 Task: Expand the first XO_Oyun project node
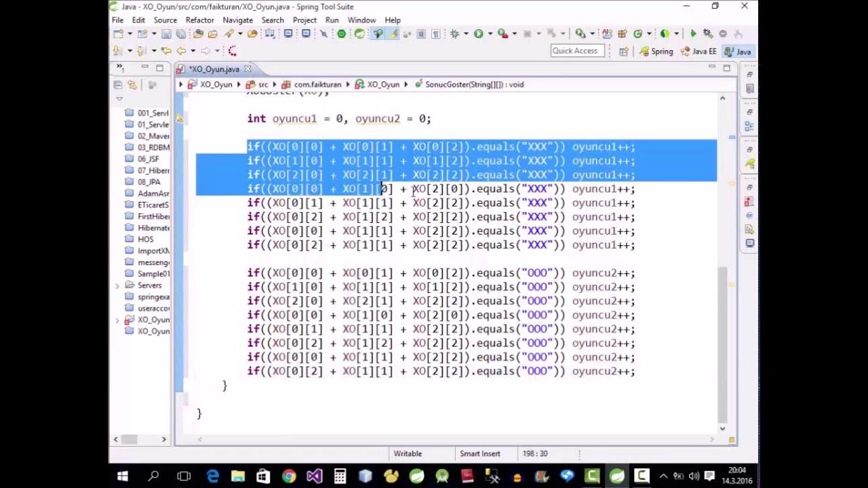pos(117,320)
